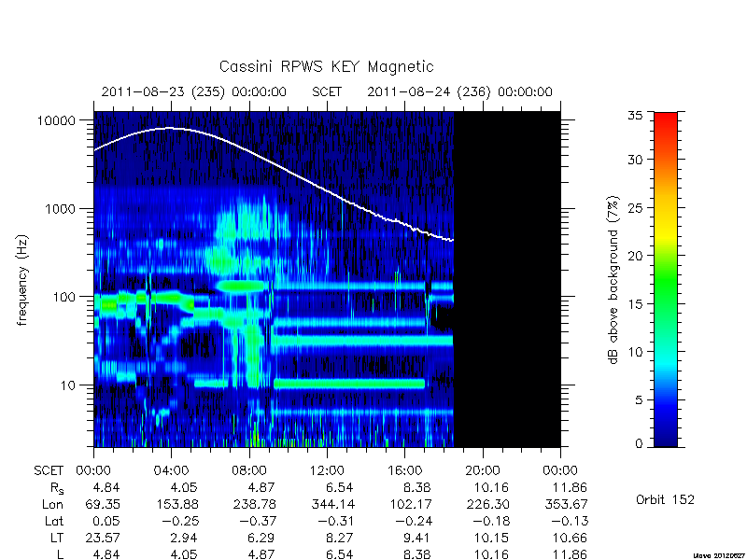Click the Lon value 344.14
The height and width of the screenshot is (560, 747).
[x=332, y=504]
